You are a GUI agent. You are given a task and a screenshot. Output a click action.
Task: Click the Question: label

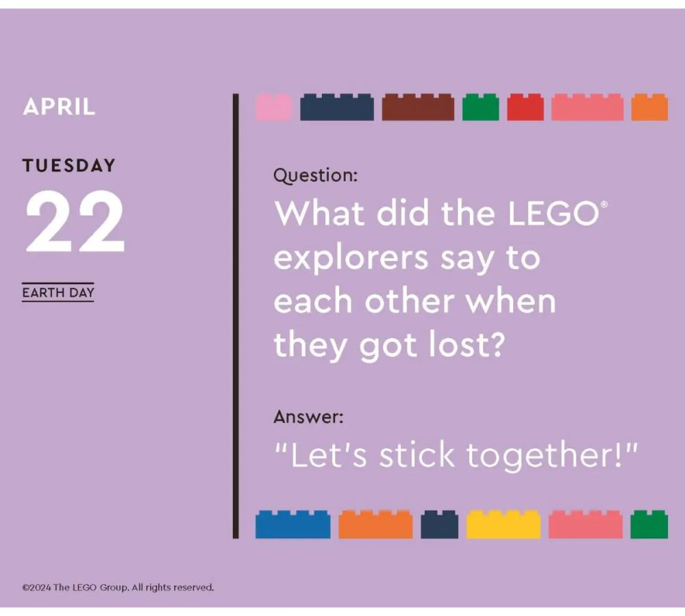click(315, 176)
